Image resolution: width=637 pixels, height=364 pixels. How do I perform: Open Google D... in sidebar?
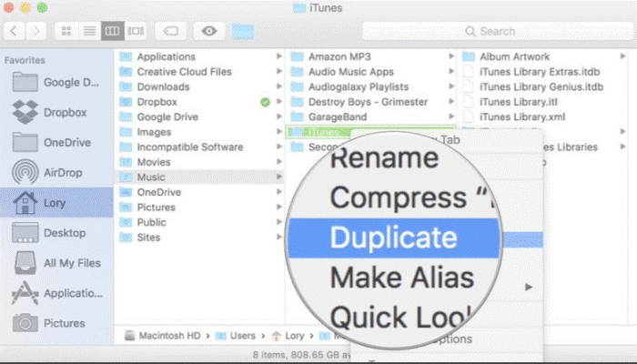(x=56, y=83)
